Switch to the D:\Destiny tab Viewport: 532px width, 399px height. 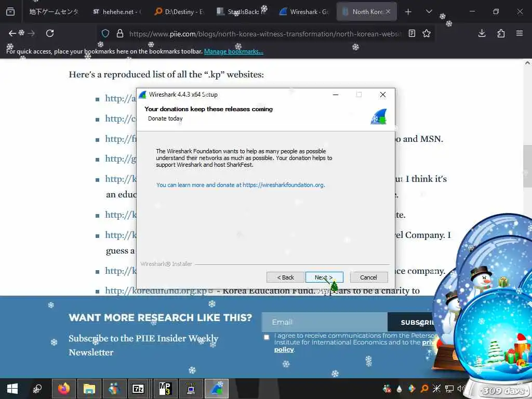179,12
